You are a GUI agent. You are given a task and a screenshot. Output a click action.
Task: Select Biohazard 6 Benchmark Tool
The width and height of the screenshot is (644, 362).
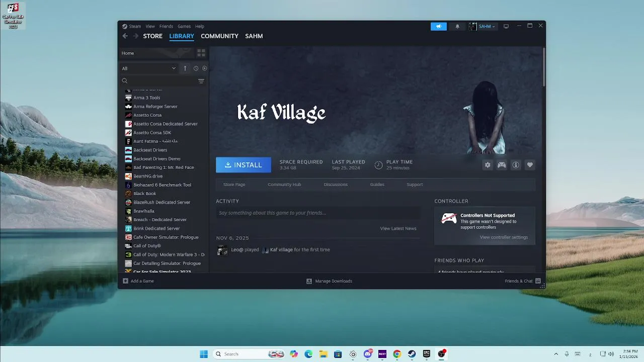click(x=162, y=185)
